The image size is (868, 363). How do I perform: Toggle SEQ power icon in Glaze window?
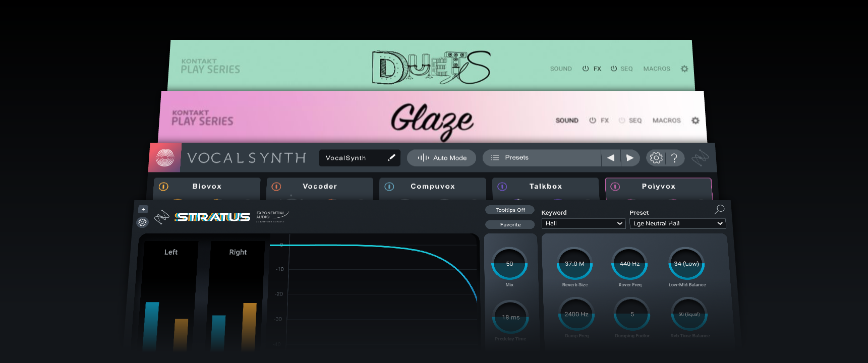coord(622,120)
